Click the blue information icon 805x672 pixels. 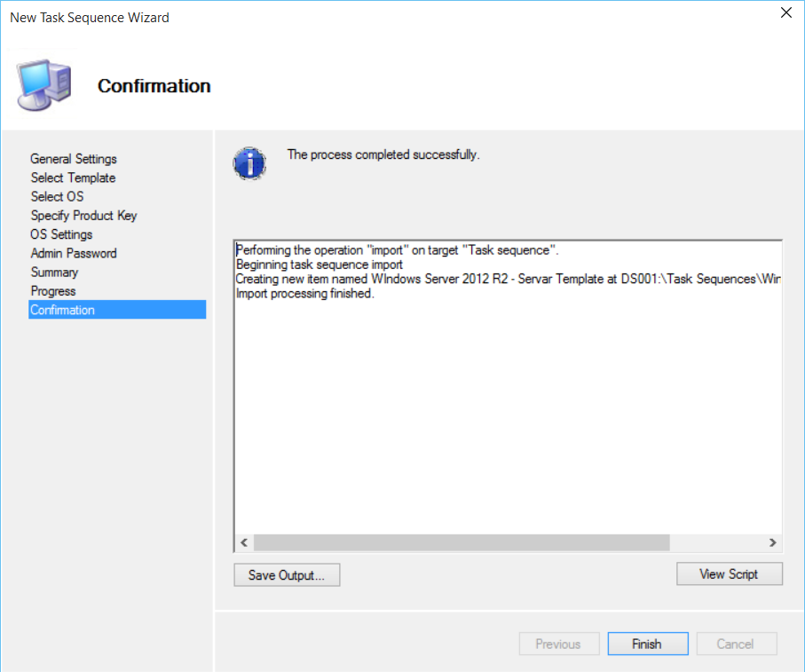249,163
